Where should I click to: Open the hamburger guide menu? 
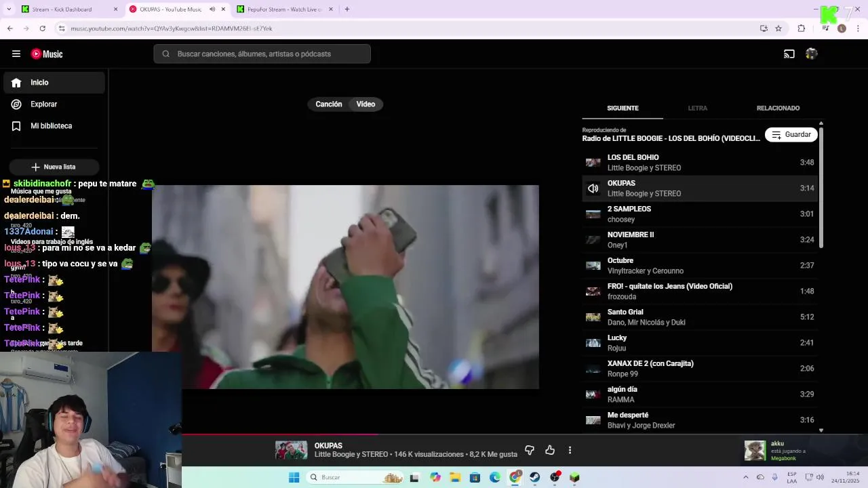pyautogui.click(x=16, y=54)
